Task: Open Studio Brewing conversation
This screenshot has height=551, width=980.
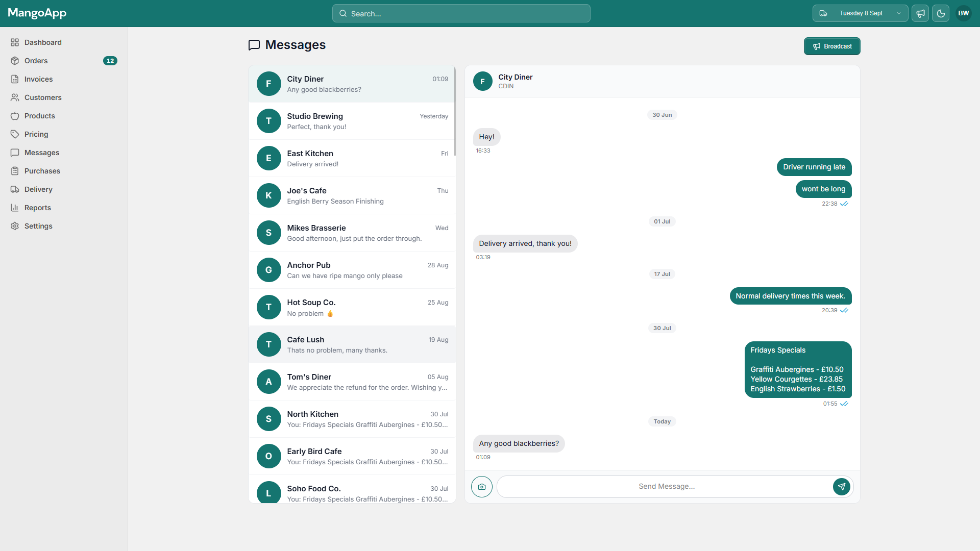Action: tap(351, 121)
